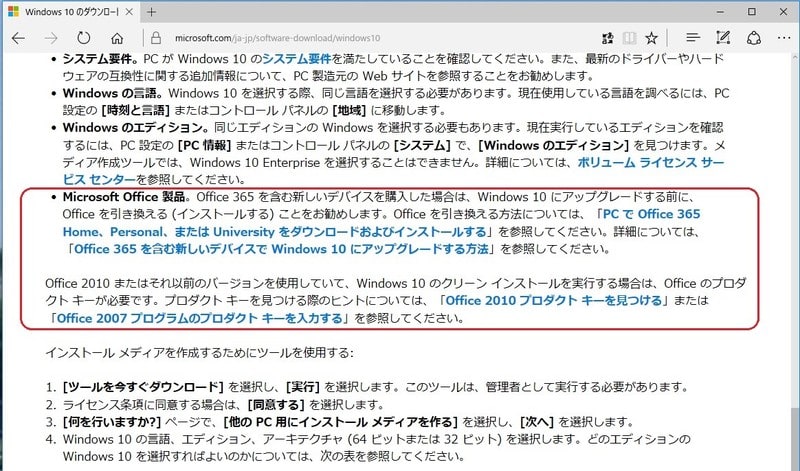Click the Microsoft Office 製品 heading text
The width and height of the screenshot is (800, 471).
coord(126,197)
